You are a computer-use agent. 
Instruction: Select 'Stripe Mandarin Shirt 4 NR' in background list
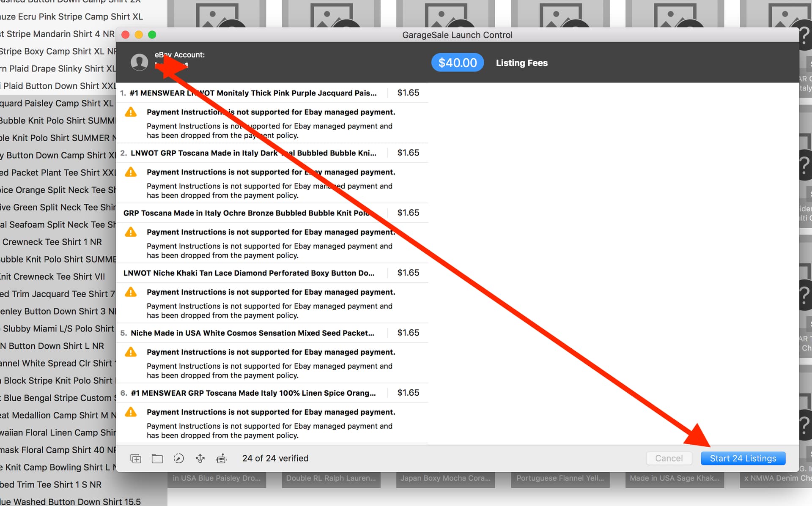(58, 34)
